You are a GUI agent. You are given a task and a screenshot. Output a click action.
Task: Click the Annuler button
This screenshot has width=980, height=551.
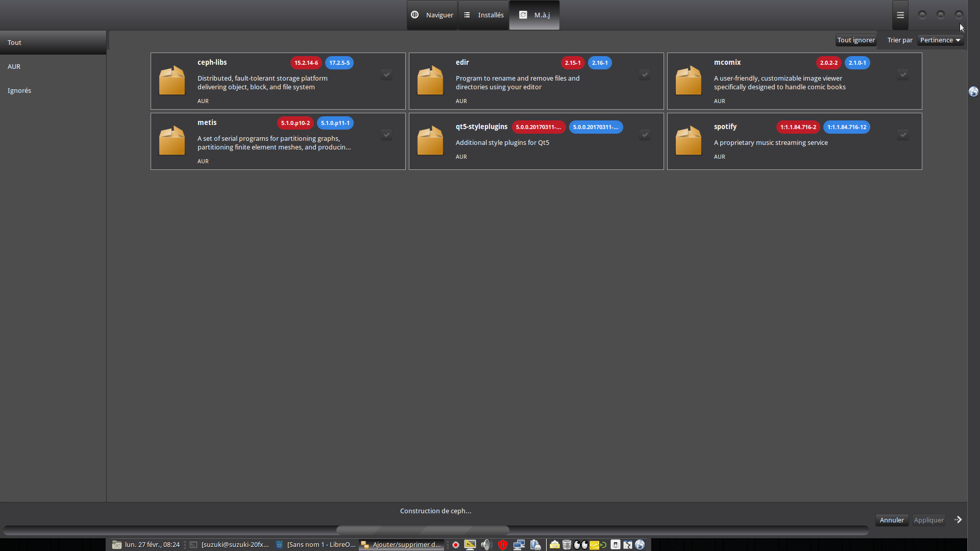click(x=892, y=520)
